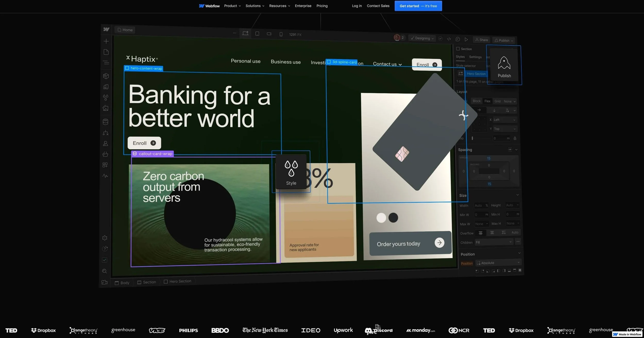Click Get started it's free button
This screenshot has height=338, width=644.
[418, 6]
